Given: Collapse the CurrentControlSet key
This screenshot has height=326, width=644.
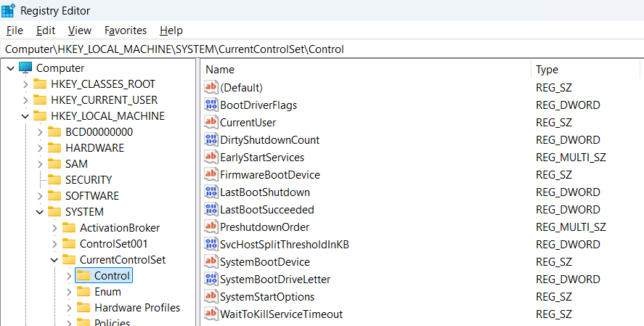Looking at the screenshot, I should click(x=54, y=260).
